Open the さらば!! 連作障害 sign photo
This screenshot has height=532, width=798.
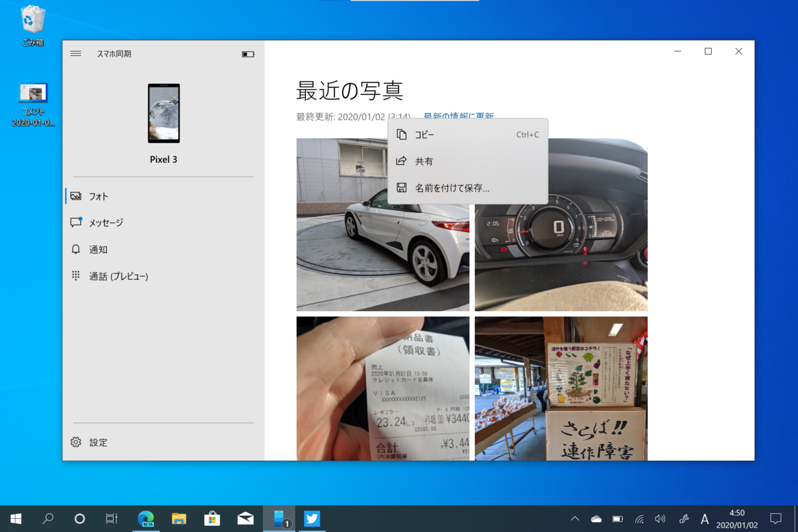[x=561, y=388]
